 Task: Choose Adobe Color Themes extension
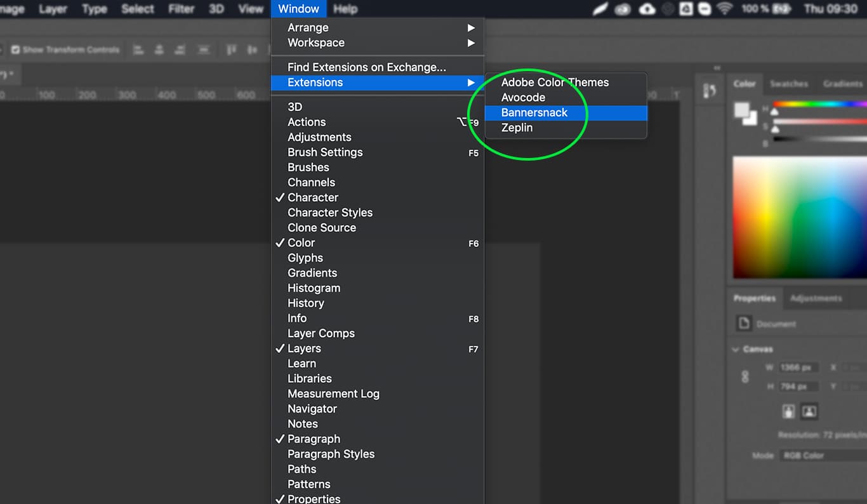(x=566, y=83)
